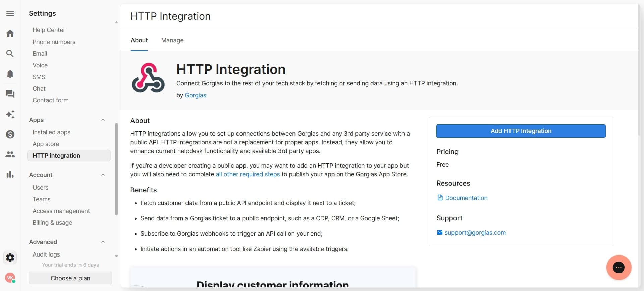
Task: Open Help Center settings
Action: (x=49, y=30)
